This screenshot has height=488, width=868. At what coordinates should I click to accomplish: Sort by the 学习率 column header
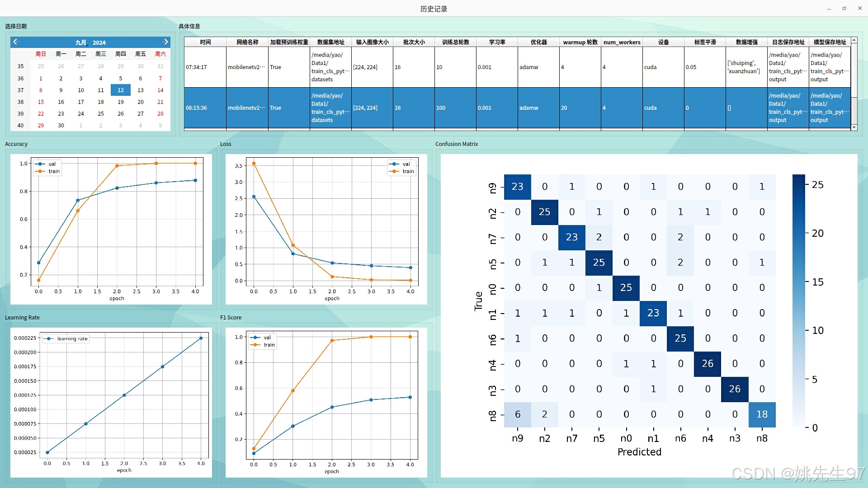tap(497, 42)
